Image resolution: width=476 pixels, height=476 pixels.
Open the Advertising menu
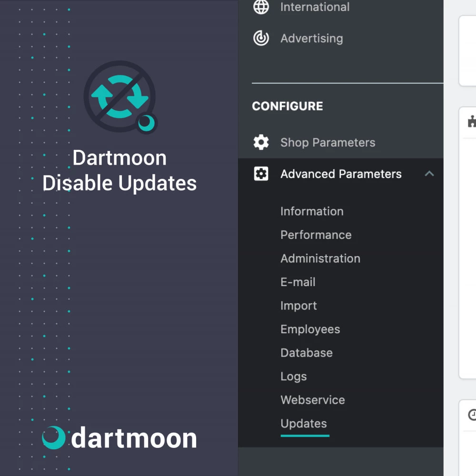(312, 39)
